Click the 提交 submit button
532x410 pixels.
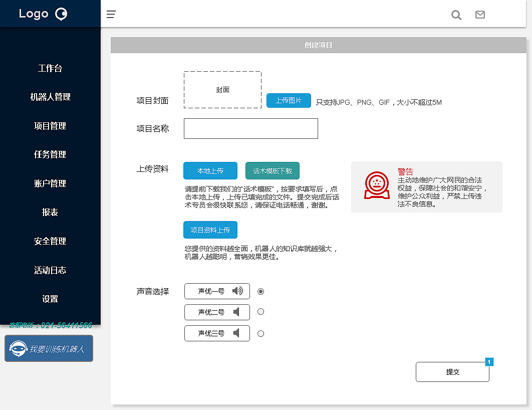(x=452, y=372)
